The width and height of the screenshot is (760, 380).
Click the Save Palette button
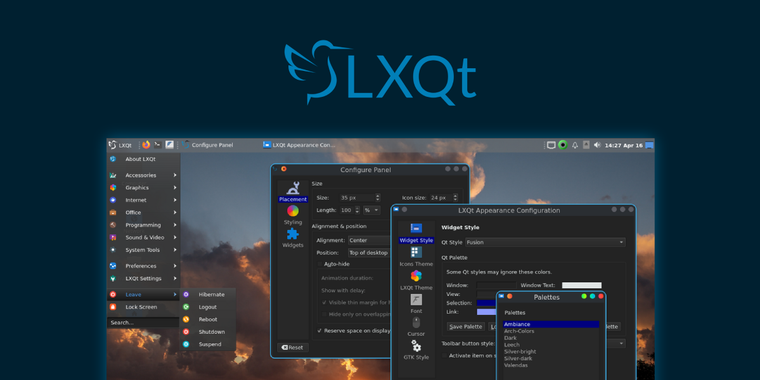[x=465, y=327]
